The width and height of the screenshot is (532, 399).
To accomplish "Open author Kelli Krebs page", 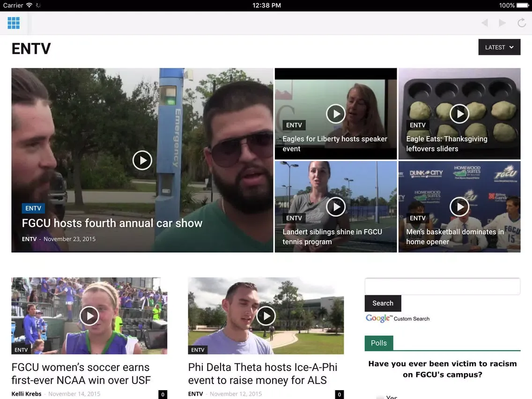I will tap(27, 394).
